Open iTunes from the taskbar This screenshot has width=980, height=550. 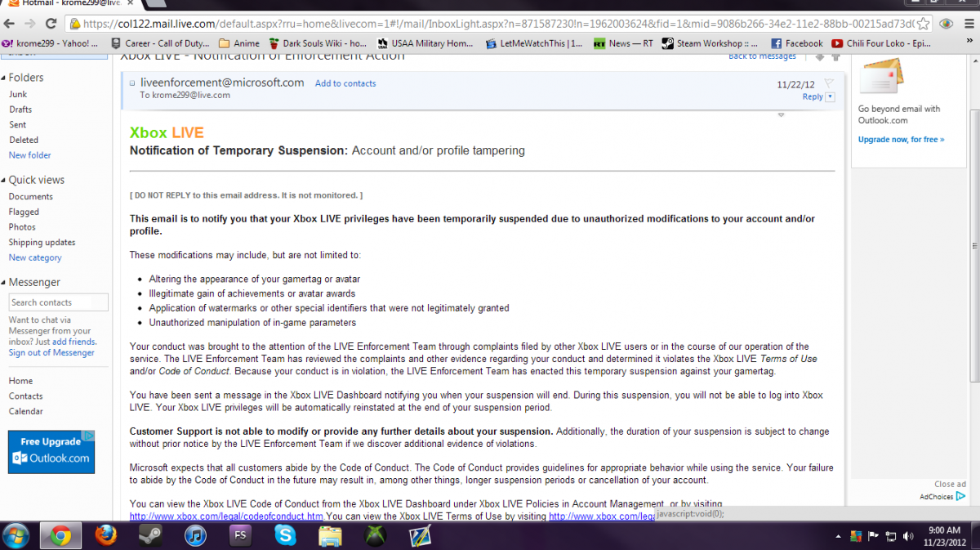pos(195,535)
